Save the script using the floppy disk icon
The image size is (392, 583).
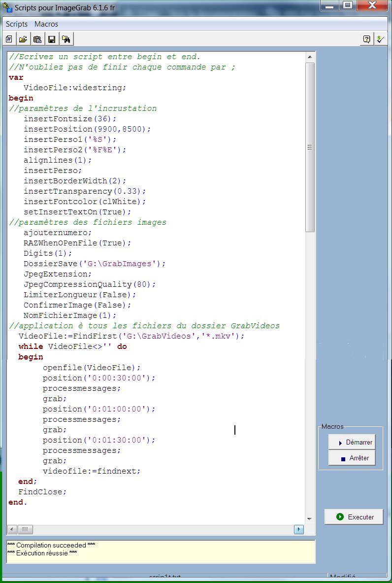(51, 39)
